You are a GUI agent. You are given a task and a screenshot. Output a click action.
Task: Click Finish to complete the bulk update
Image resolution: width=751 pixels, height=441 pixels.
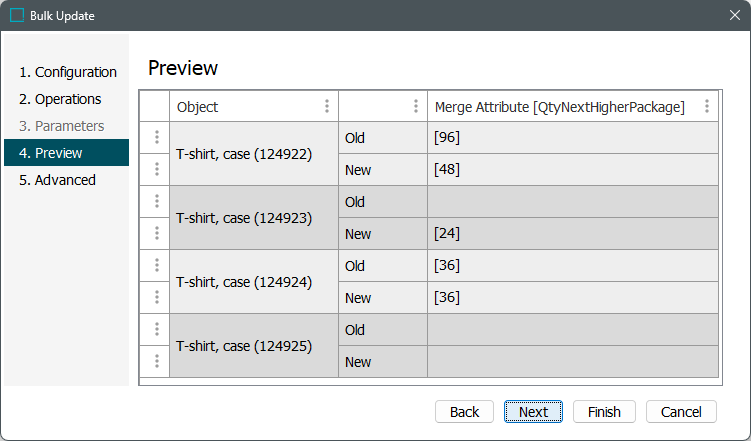(x=604, y=412)
